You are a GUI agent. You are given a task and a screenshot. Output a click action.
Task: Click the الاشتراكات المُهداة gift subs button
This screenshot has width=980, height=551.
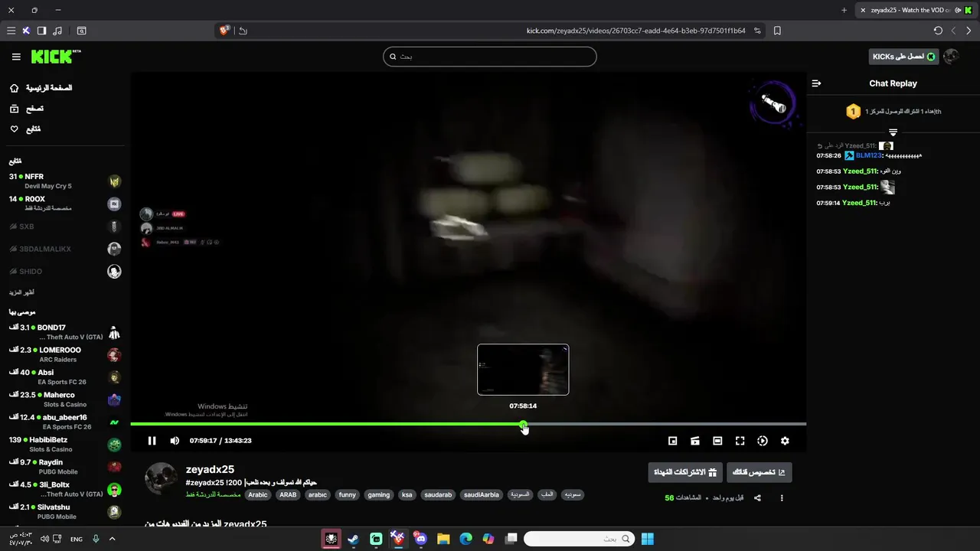685,472
